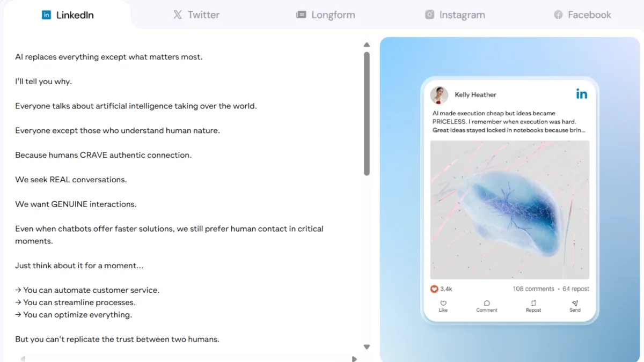The height and width of the screenshot is (362, 644).
Task: Like the preview post
Action: coord(443,306)
